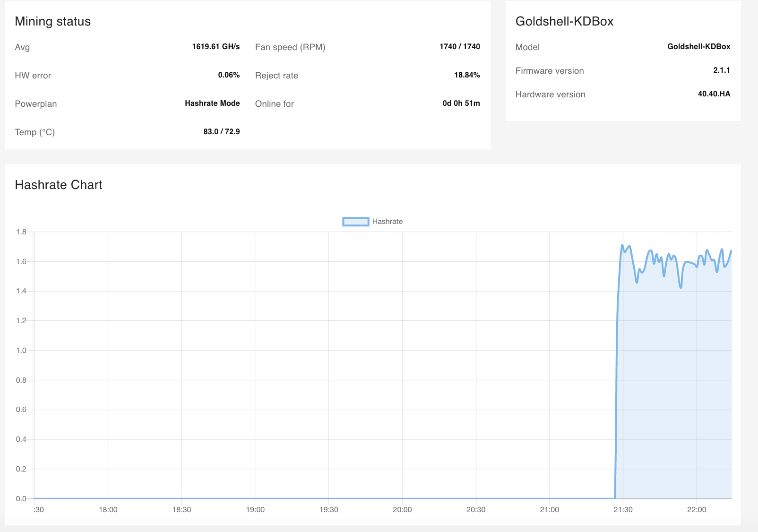Click the Avg label
Viewport: 758px width, 532px height.
point(22,47)
